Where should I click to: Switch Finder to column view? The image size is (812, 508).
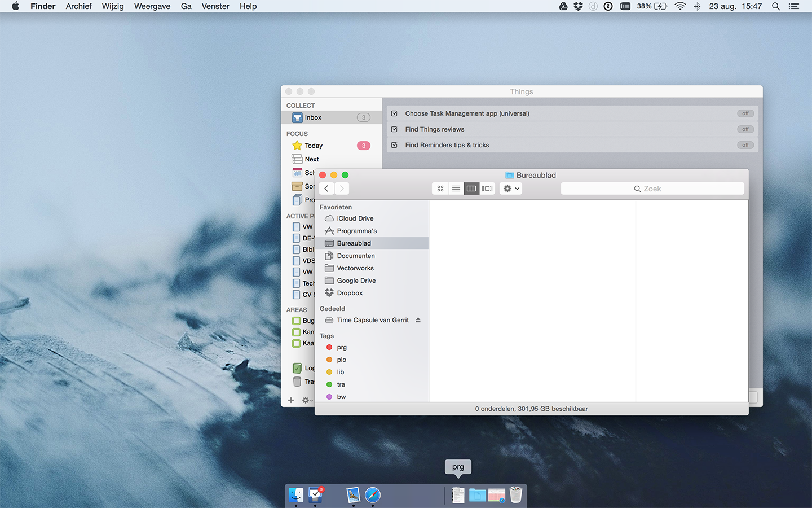[471, 189]
